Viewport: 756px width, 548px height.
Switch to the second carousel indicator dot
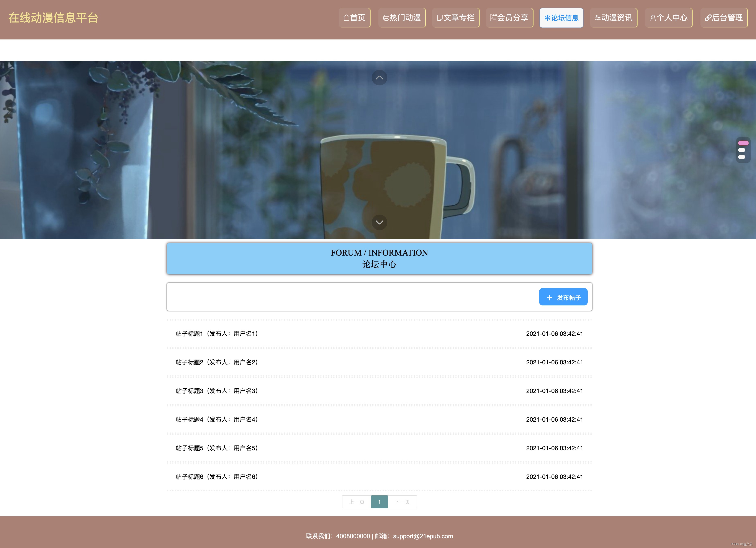[x=742, y=150]
